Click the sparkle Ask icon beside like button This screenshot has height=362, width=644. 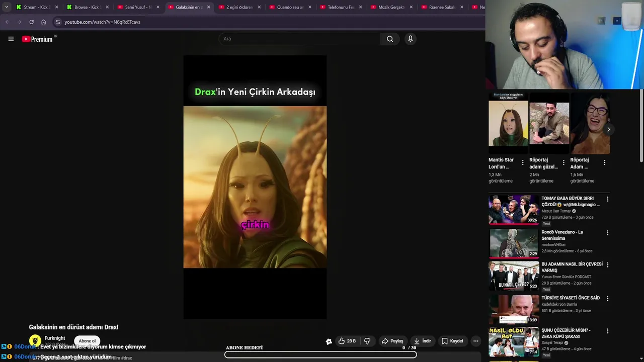pyautogui.click(x=329, y=341)
